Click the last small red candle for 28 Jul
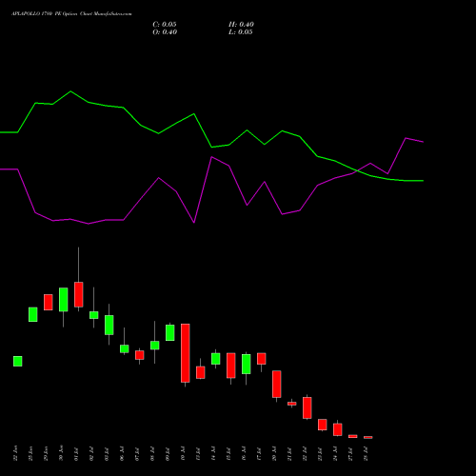Image resolution: width=476 pixels, height=476 pixels. pos(368,437)
